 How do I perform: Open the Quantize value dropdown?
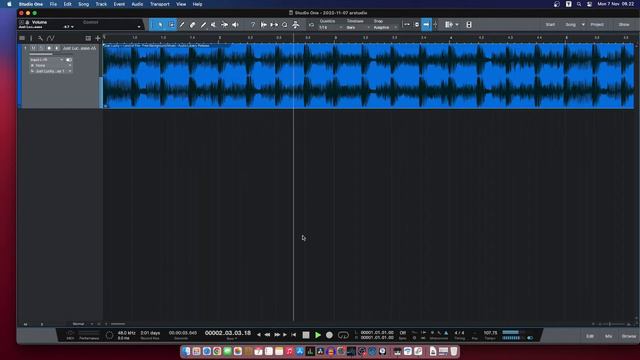tap(330, 27)
